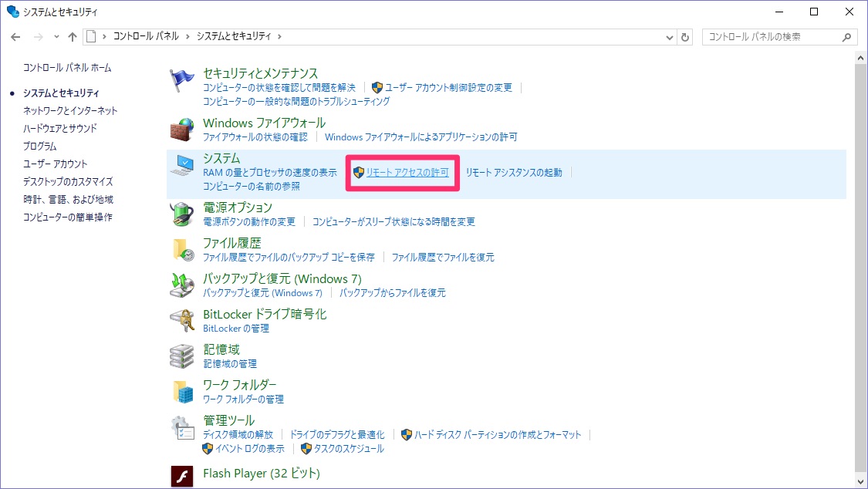Expand chevron after システムとセキュリティ breadcrumb
The height and width of the screenshot is (489, 868).
pos(279,36)
